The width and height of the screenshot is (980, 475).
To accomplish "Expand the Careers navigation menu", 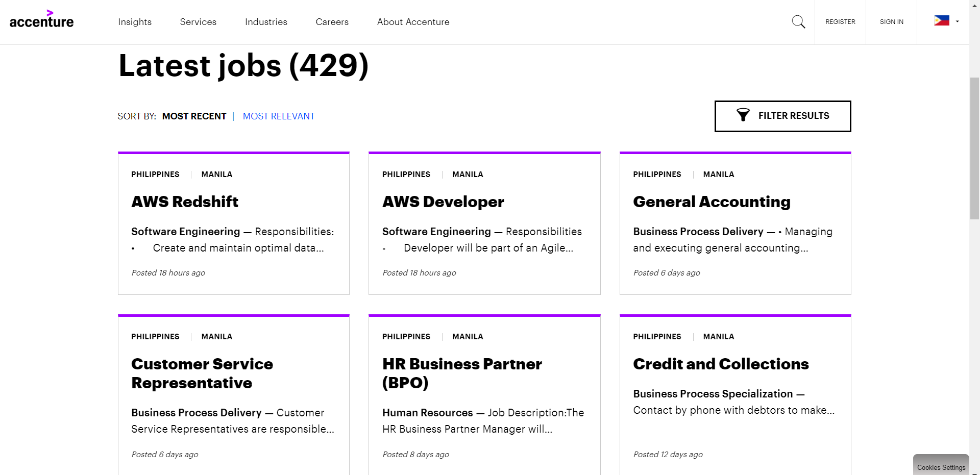I will (x=332, y=22).
